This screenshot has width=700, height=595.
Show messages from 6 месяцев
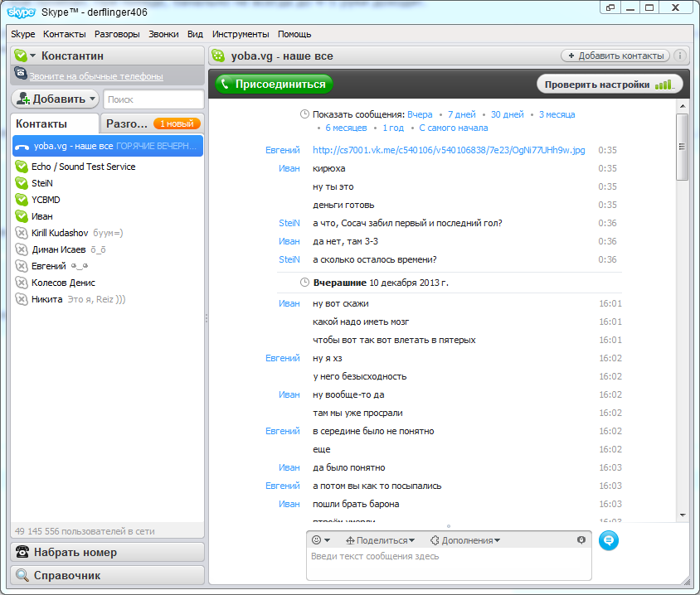pos(346,128)
